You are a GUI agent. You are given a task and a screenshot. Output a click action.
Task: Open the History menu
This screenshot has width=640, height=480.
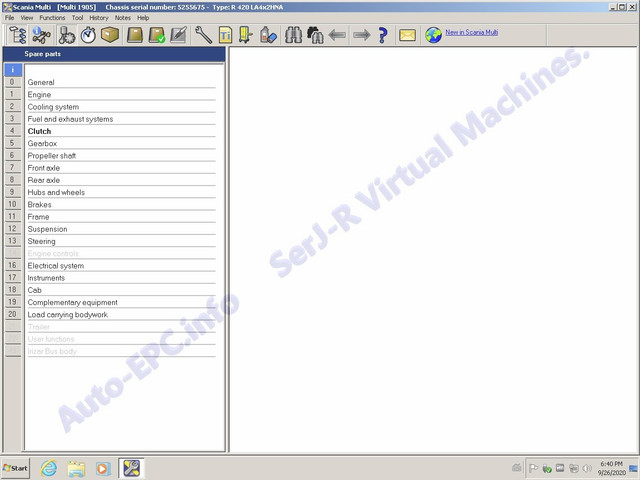pyautogui.click(x=99, y=18)
